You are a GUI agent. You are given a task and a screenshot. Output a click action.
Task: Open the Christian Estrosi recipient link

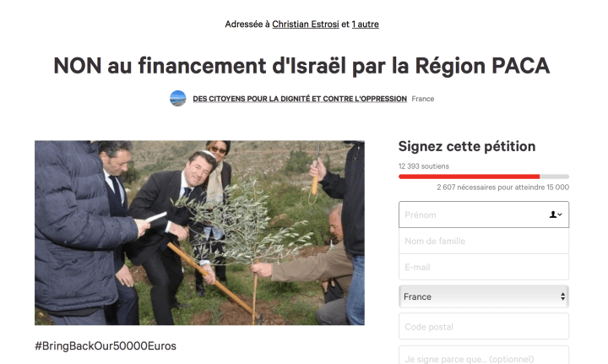pos(306,24)
